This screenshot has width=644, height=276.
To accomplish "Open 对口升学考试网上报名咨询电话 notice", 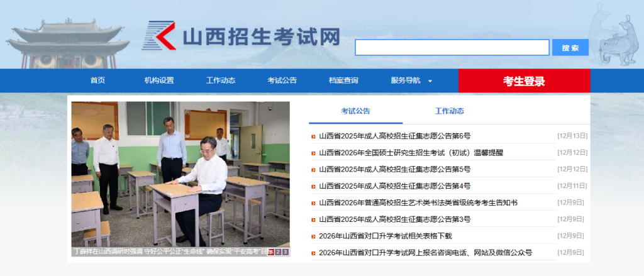I will click(x=426, y=253).
